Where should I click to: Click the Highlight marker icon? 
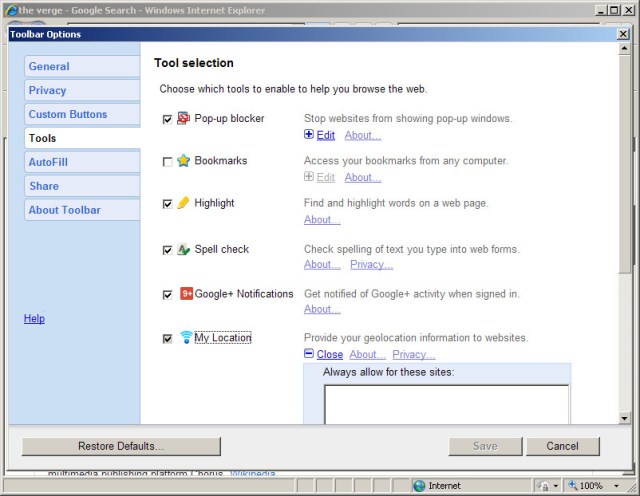pyautogui.click(x=183, y=202)
